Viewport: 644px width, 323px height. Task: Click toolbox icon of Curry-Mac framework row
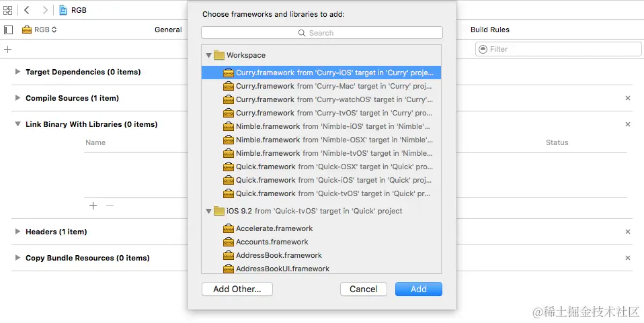click(x=229, y=86)
